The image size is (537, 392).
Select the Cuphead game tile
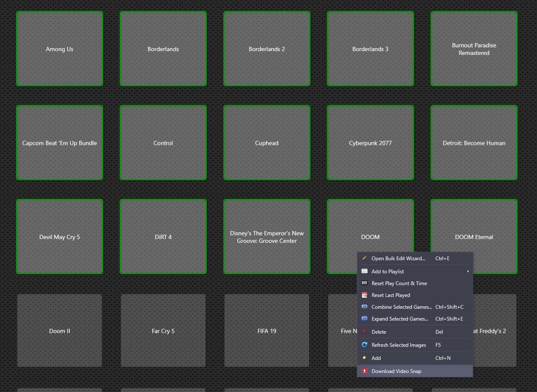[x=267, y=143]
